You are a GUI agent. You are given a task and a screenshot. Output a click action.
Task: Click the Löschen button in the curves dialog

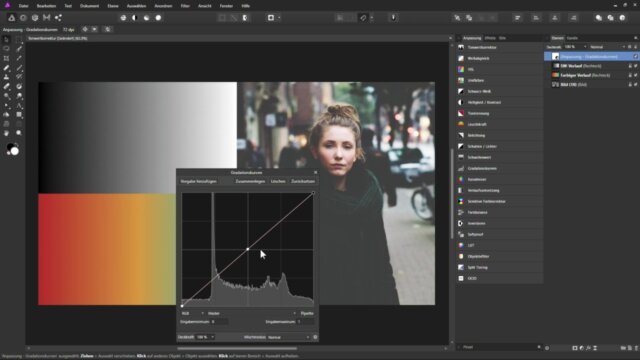tap(278, 181)
